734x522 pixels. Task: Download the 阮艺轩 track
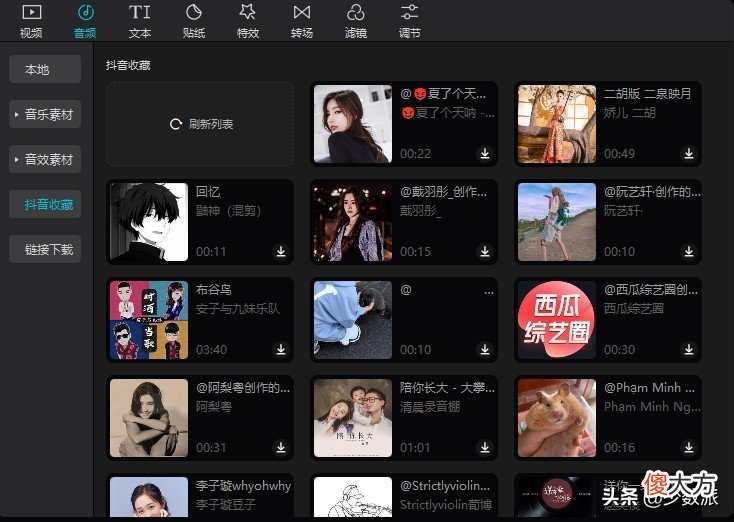[689, 251]
